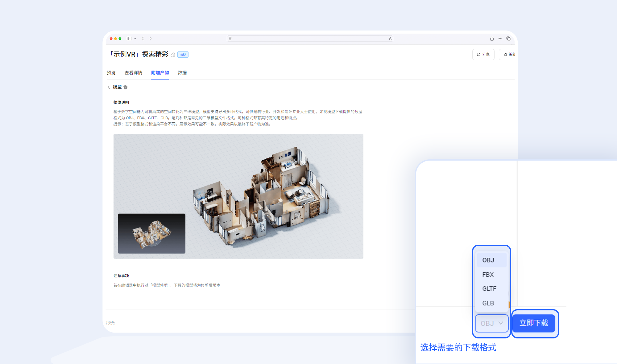Screen dimensions: 617x364
Task: Select the 附加产物 tab
Action: pos(160,73)
